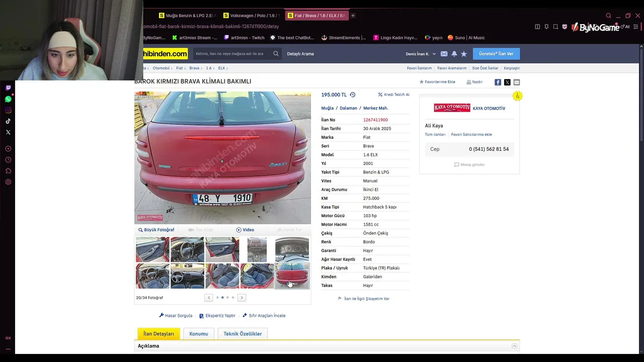View price history clock icon next to 195.000 TL

coord(352,95)
